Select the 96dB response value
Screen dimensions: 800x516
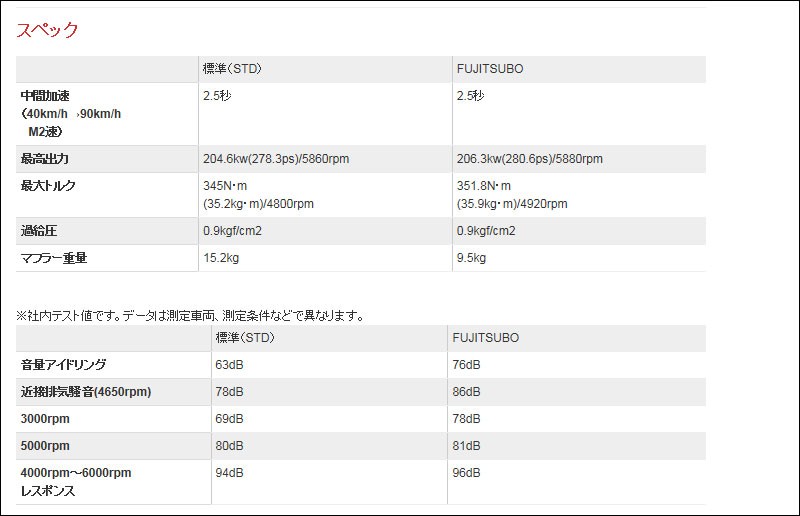(x=466, y=473)
